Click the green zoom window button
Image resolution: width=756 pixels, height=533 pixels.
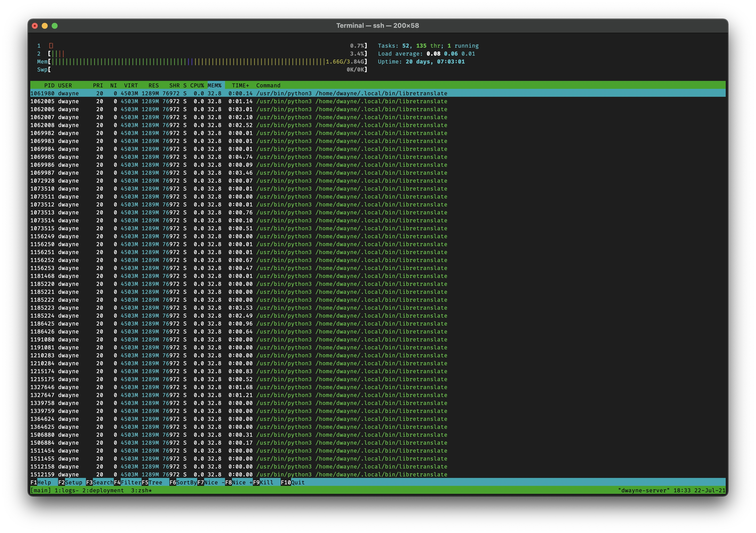(x=55, y=26)
